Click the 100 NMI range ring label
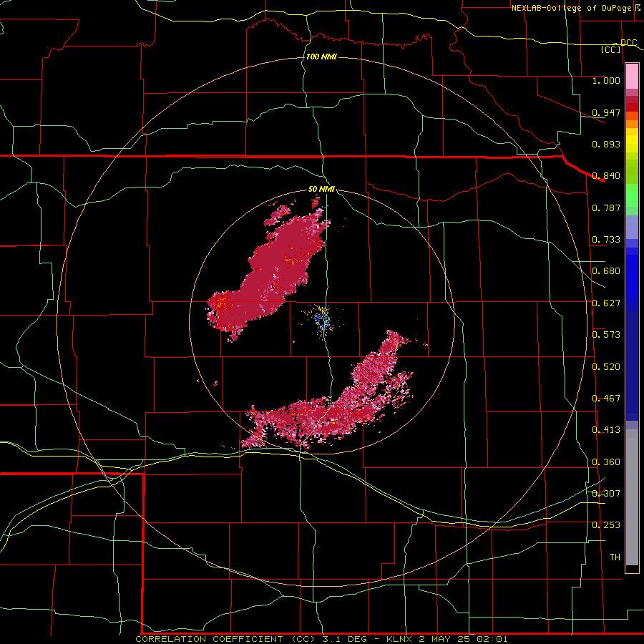 tap(321, 57)
